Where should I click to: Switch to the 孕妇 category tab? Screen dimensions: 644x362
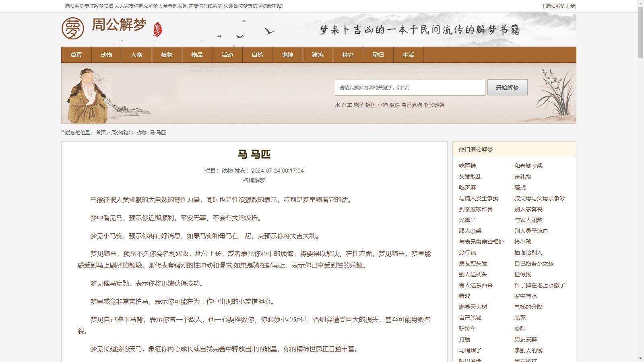coord(378,55)
